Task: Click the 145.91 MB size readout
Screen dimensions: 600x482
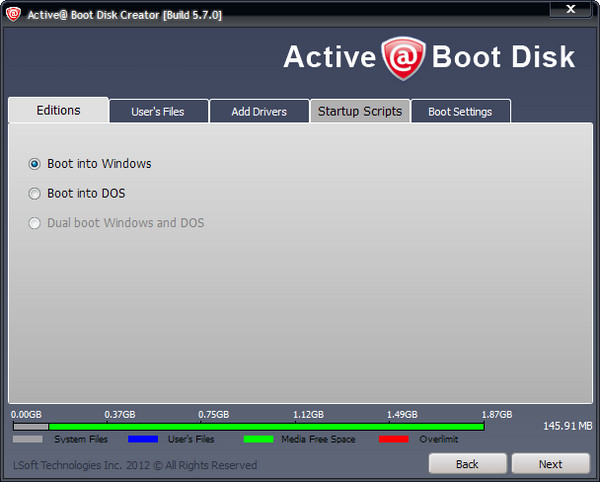Action: tap(568, 426)
